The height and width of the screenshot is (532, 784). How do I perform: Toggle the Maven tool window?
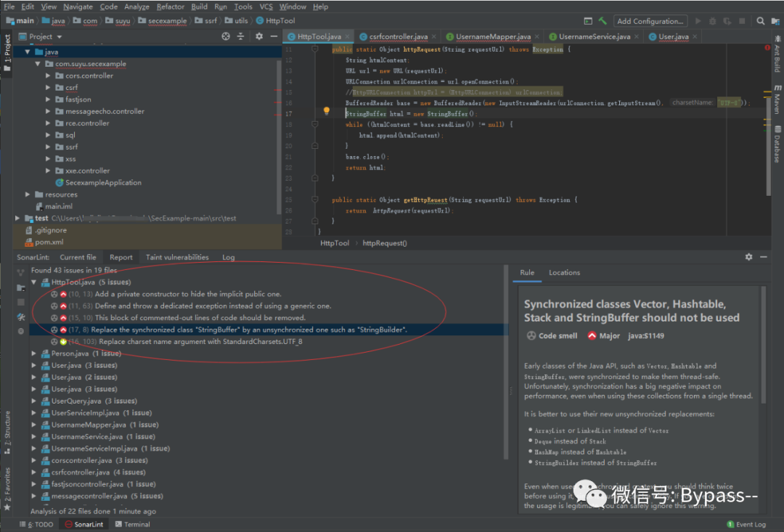click(777, 99)
